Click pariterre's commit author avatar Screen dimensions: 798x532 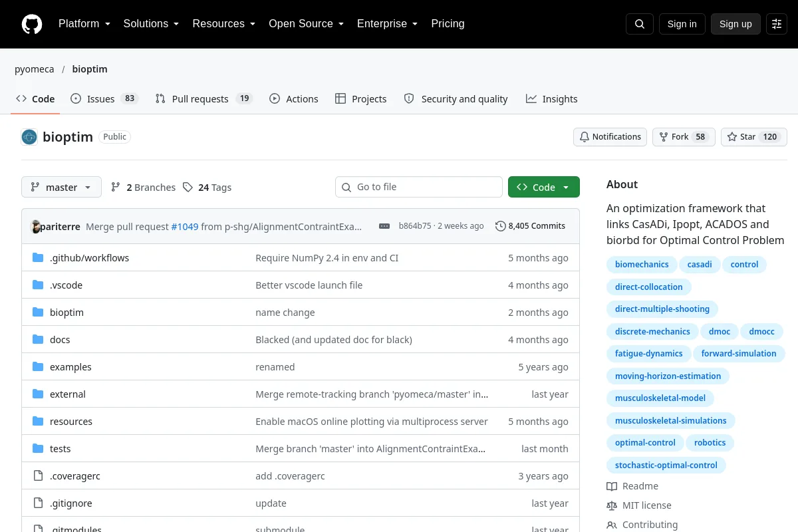35,226
